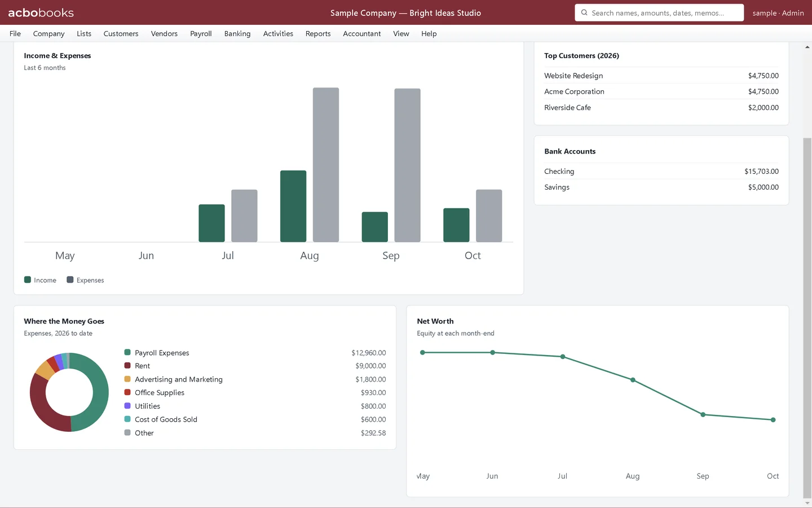Click the Expenses legend gray swatch
This screenshot has width=812, height=508.
pyautogui.click(x=70, y=279)
